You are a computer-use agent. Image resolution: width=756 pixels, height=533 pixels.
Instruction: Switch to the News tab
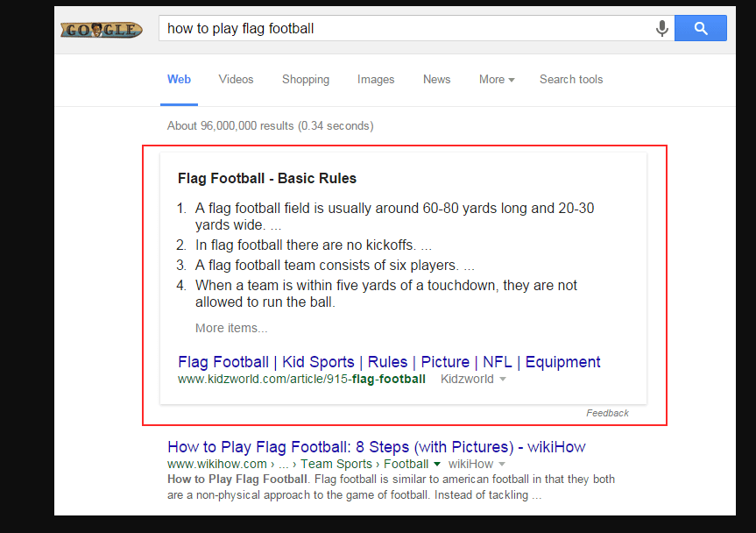[437, 79]
